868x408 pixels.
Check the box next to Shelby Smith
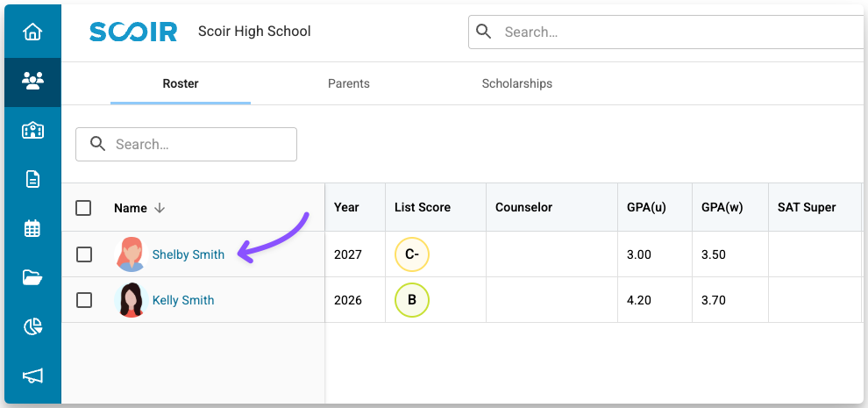click(84, 254)
